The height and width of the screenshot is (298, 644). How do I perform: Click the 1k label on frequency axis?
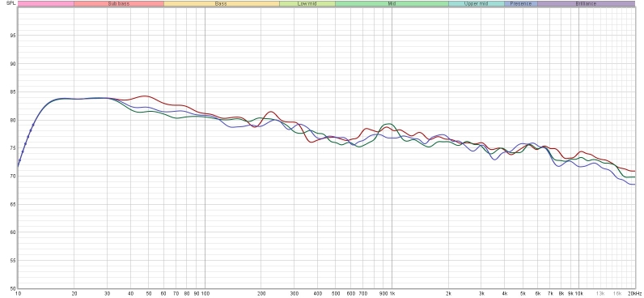[x=393, y=293]
